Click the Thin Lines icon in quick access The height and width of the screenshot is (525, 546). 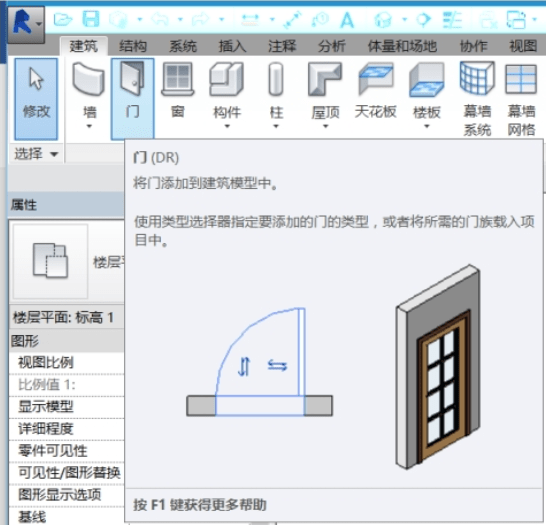[x=452, y=19]
